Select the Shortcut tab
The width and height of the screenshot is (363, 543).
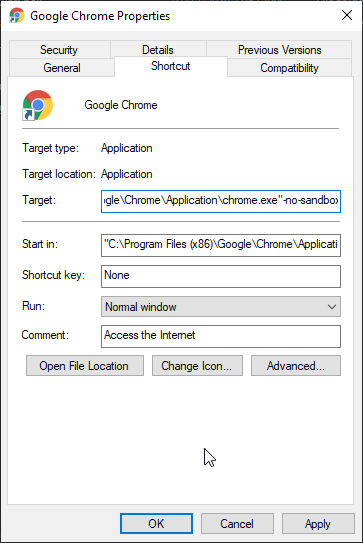(171, 66)
